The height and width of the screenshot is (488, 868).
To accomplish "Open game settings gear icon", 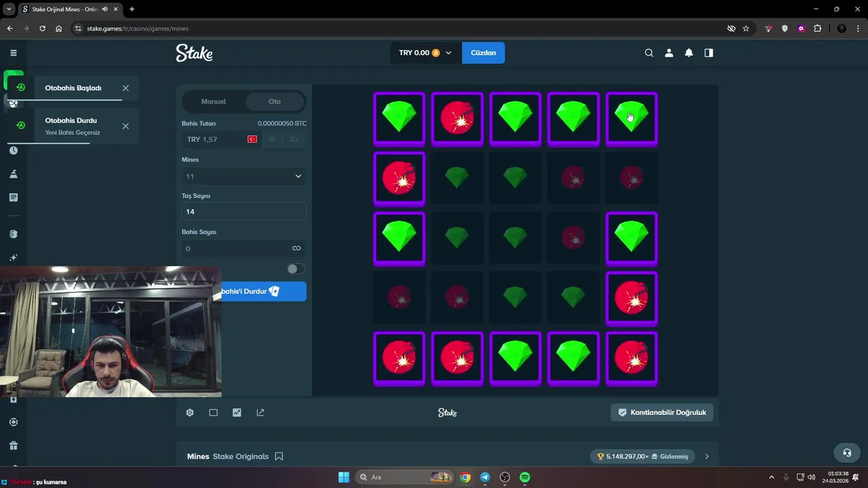I will 190,412.
